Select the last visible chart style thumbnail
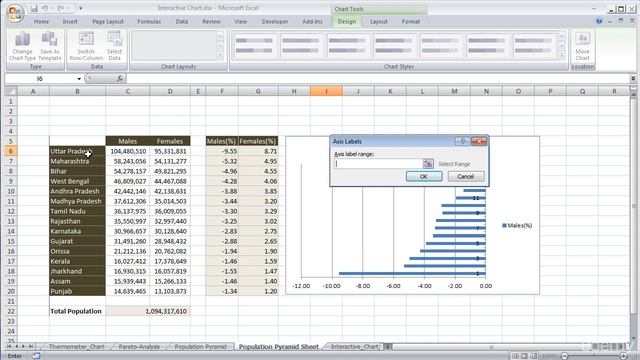The height and width of the screenshot is (360, 640). tap(533, 45)
